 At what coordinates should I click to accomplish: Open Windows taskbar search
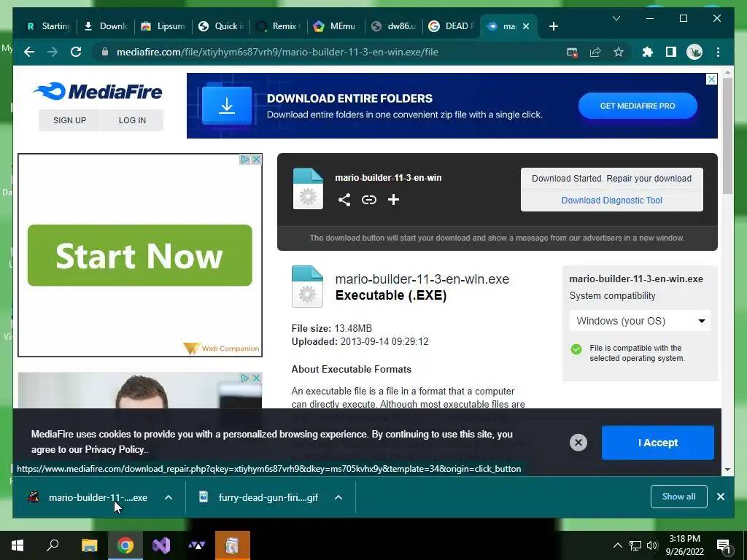(53, 545)
